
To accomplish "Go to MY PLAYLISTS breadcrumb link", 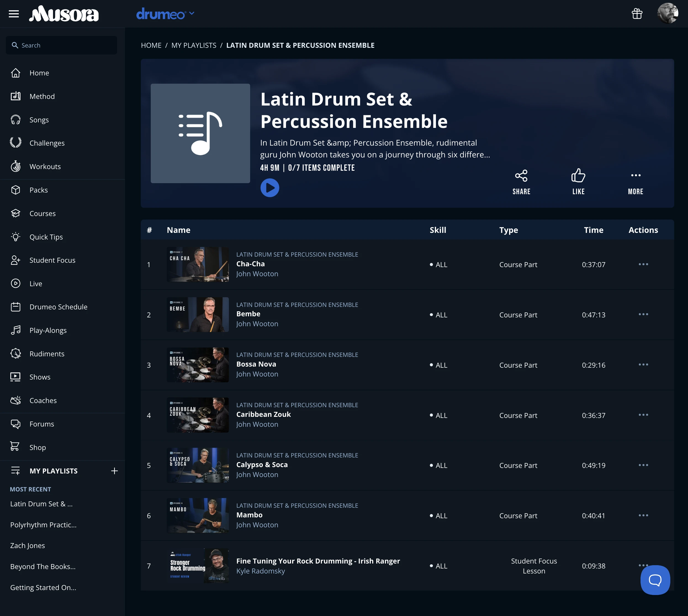I will [x=194, y=45].
